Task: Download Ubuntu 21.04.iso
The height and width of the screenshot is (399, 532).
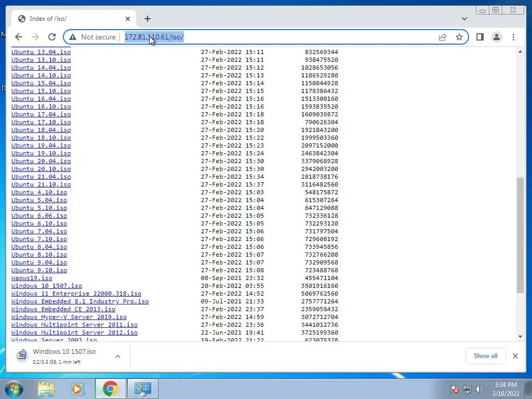Action: coord(41,177)
